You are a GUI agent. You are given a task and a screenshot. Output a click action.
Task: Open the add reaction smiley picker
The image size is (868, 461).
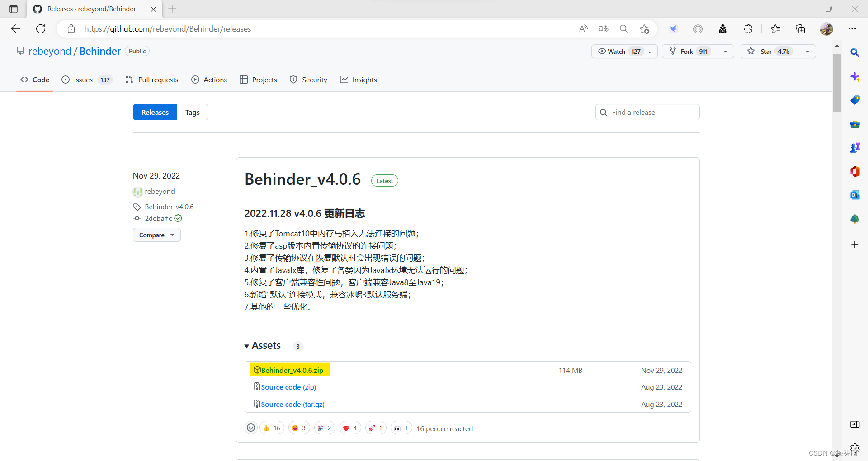point(251,428)
